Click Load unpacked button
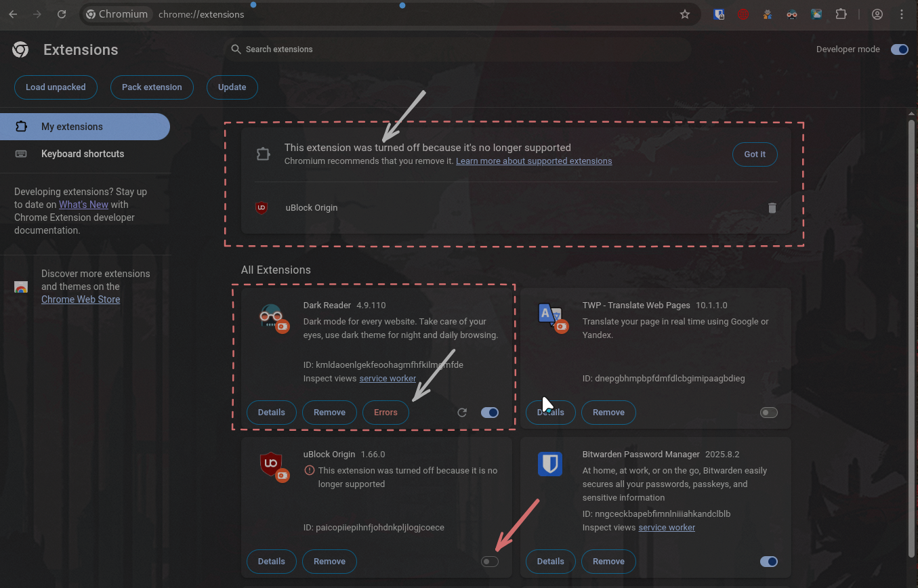Screen dimensions: 918x588 pyautogui.click(x=56, y=87)
